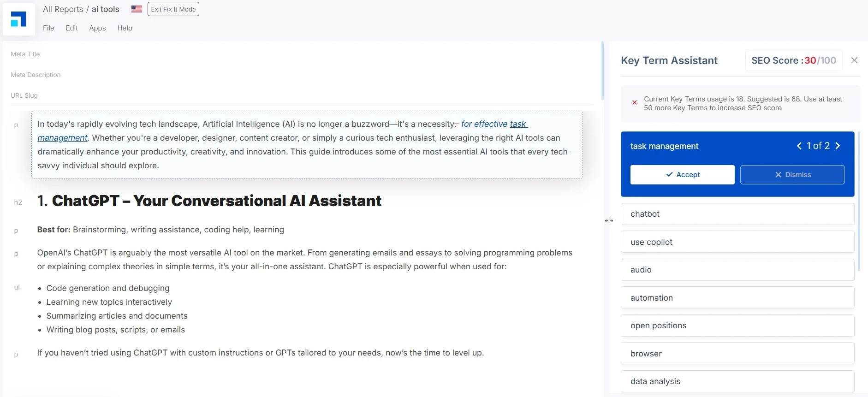Image resolution: width=868 pixels, height=397 pixels.
Task: Click 'Summarizing articles and documents' bullet
Action: click(117, 316)
